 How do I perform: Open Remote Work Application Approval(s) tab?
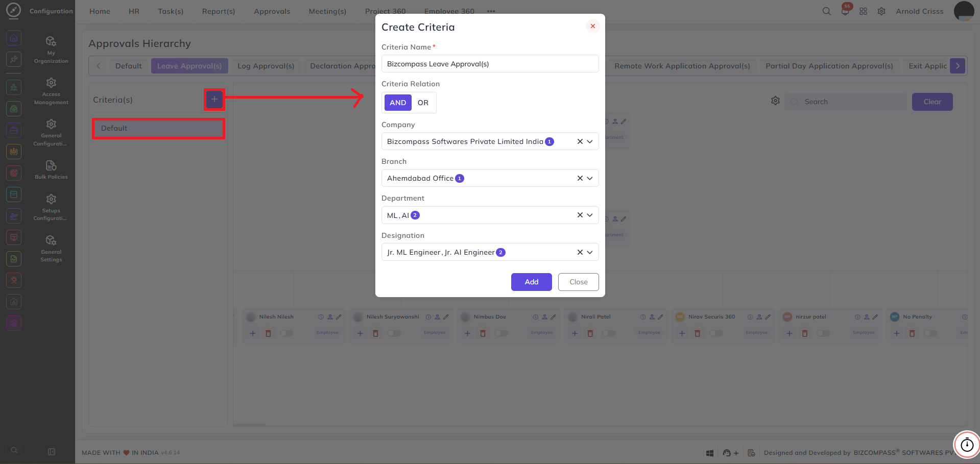682,66
